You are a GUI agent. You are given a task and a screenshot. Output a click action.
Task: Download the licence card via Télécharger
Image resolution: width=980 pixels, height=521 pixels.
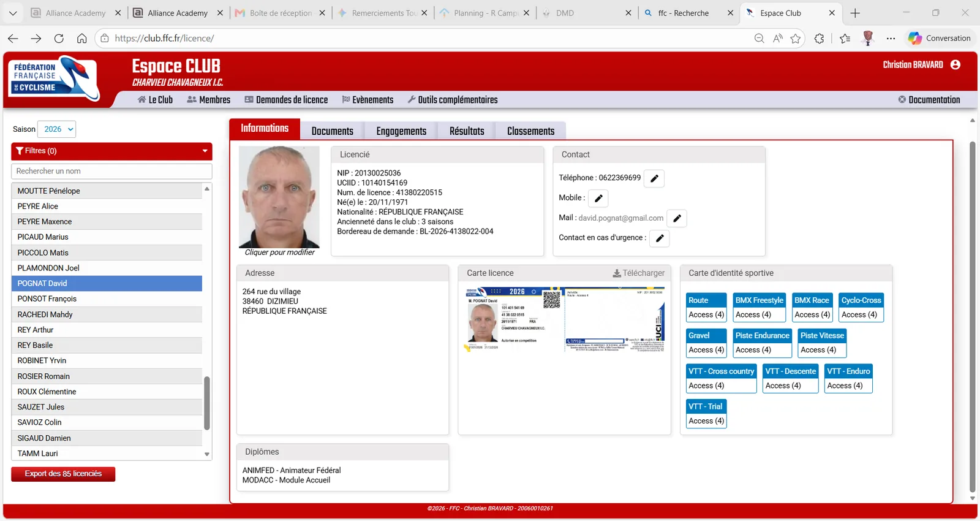pos(638,273)
